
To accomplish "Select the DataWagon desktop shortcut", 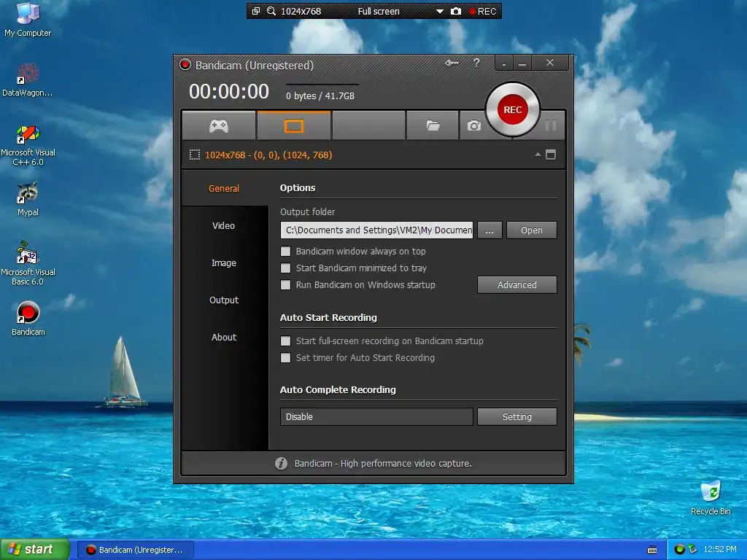I will click(28, 80).
